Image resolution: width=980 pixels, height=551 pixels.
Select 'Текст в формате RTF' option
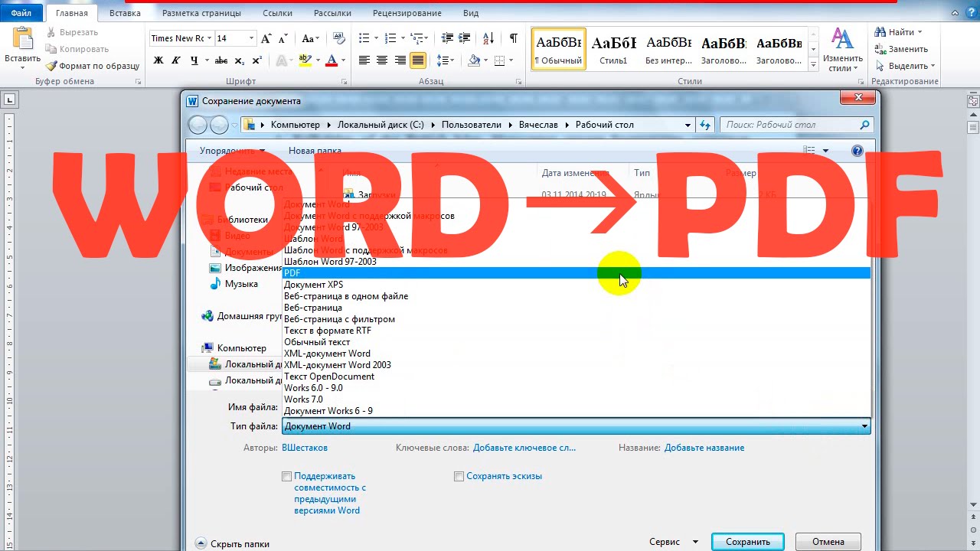pos(577,331)
